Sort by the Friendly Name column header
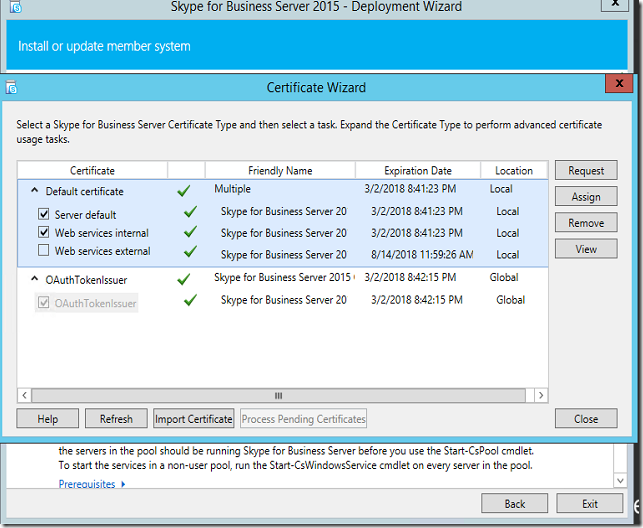The width and height of the screenshot is (643, 528). 280,171
